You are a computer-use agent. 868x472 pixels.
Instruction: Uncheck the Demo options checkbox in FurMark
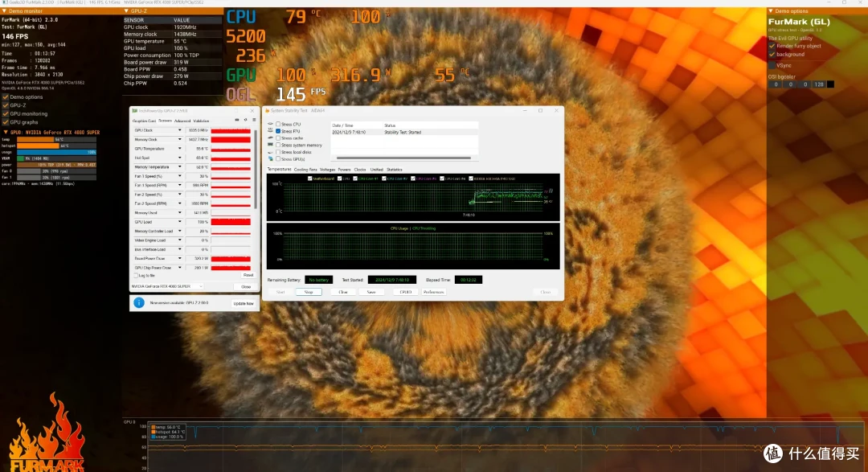6,97
